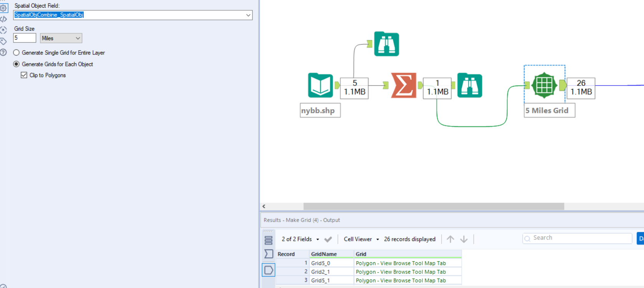Screen dimensions: 644x288
Task: Click the Results Search box
Action: (577, 238)
